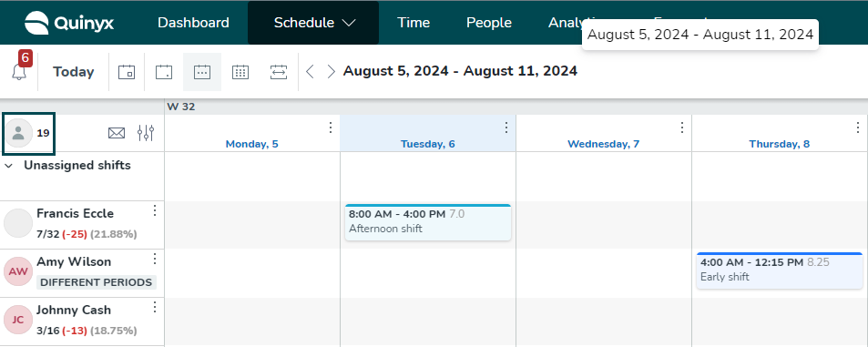Open the 8:00 AM Afternoon shift card
The width and height of the screenshot is (868, 347).
(x=428, y=222)
